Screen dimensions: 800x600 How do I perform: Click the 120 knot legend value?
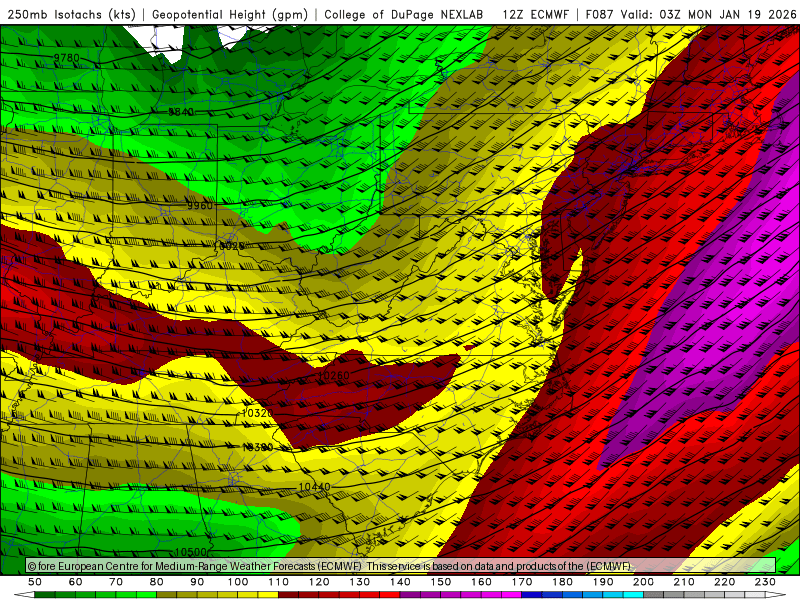(319, 582)
